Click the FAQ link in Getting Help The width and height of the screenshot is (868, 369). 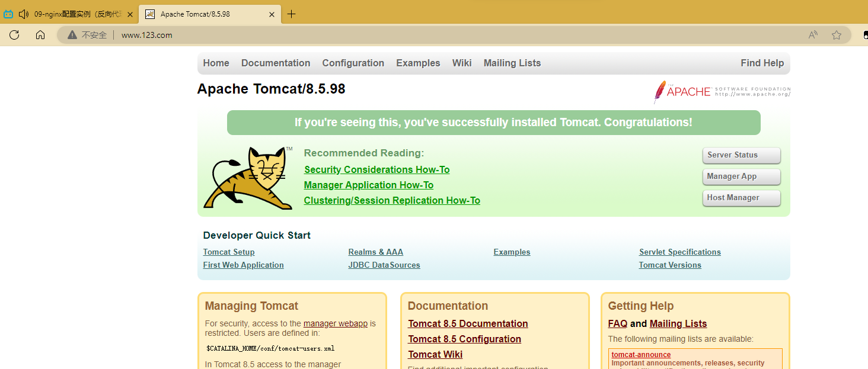(618, 323)
